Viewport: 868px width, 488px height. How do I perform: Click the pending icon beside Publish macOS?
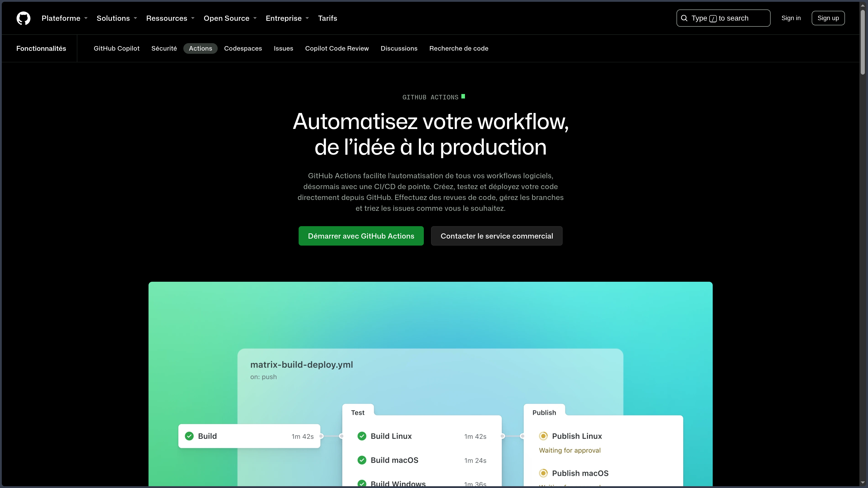point(543,473)
